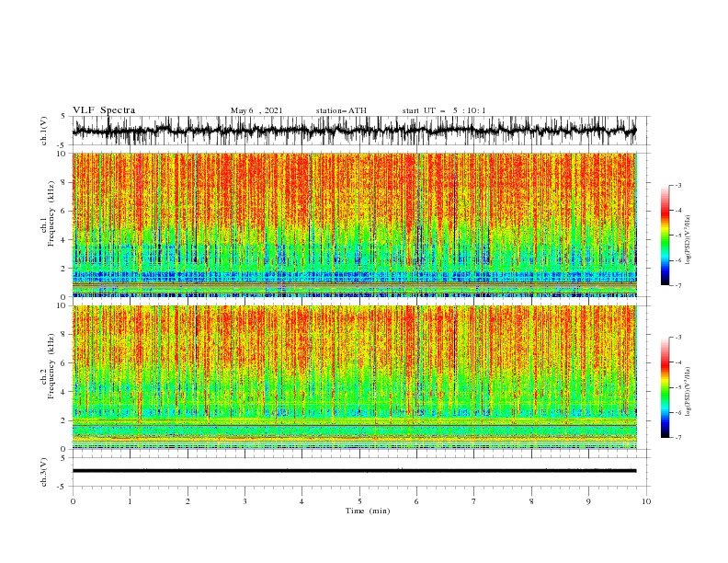Select the "ch.3(V)" axis label
This screenshot has height=563, width=728.
(x=44, y=472)
